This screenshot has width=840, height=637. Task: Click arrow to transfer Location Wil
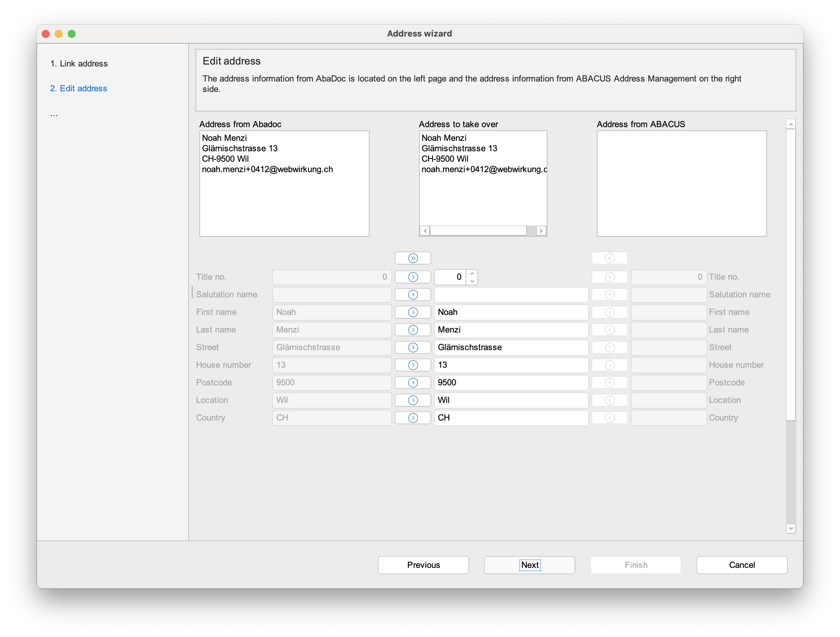(413, 400)
